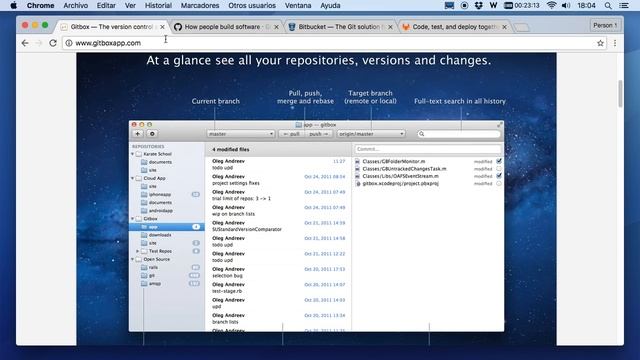Switch to the Bitbucket tab
The height and width of the screenshot is (360, 640).
click(x=340, y=27)
